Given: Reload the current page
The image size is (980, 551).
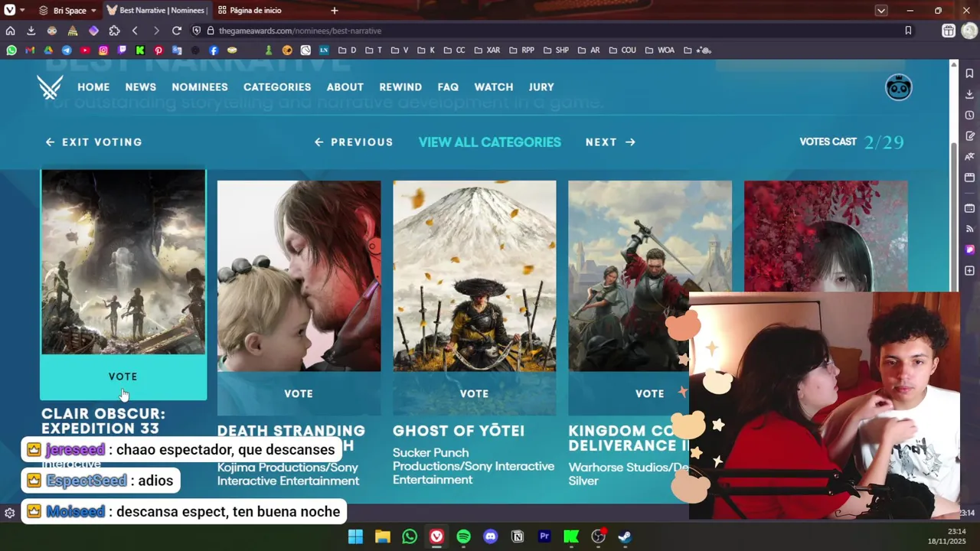Looking at the screenshot, I should point(177,31).
